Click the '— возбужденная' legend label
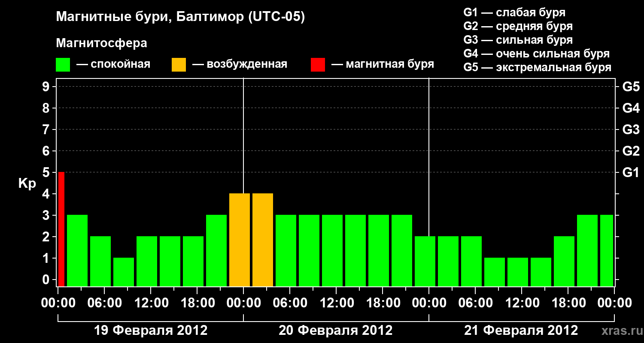The width and height of the screenshot is (644, 343). point(240,65)
